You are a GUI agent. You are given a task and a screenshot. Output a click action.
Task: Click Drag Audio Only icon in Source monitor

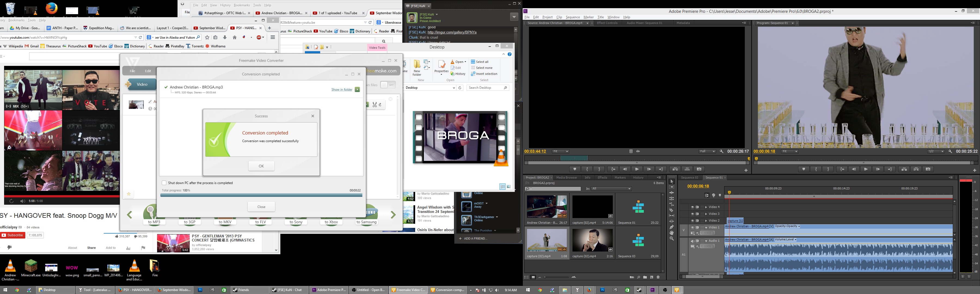click(638, 151)
